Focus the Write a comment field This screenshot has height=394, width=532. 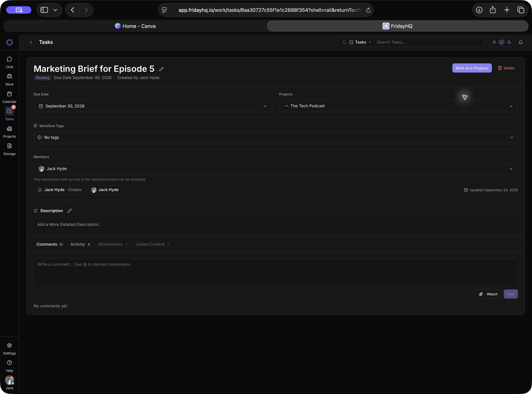[x=276, y=273]
